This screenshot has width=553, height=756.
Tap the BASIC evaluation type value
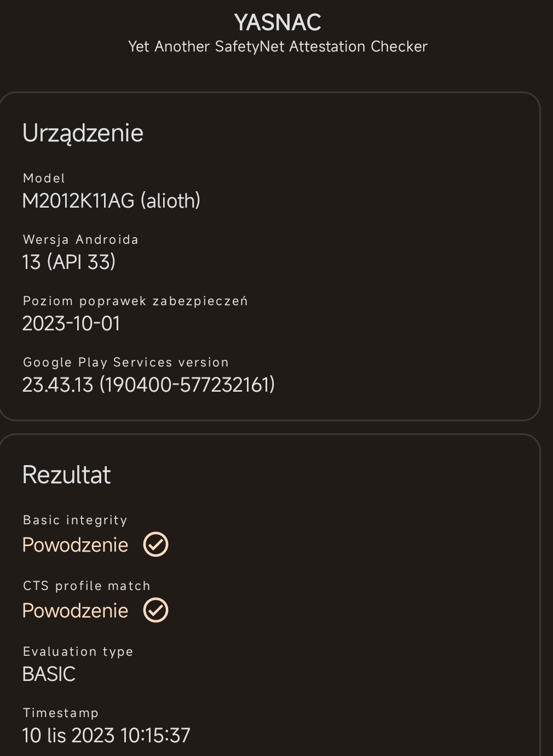click(49, 674)
